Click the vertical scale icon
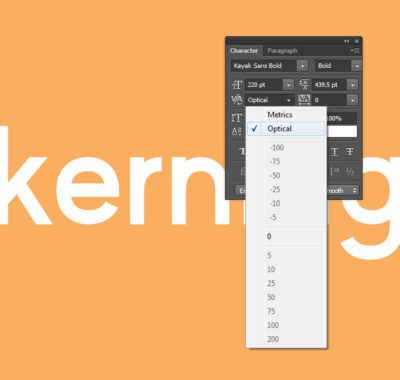The width and height of the screenshot is (400, 380). click(x=237, y=118)
